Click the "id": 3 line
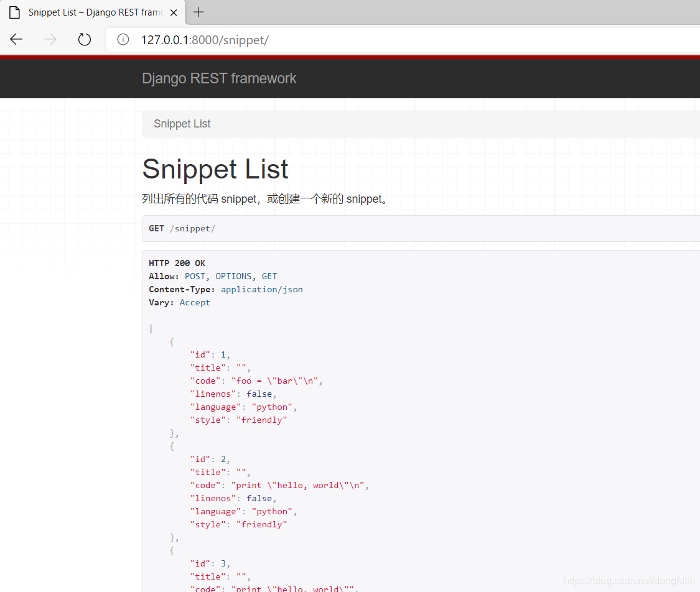 (210, 563)
